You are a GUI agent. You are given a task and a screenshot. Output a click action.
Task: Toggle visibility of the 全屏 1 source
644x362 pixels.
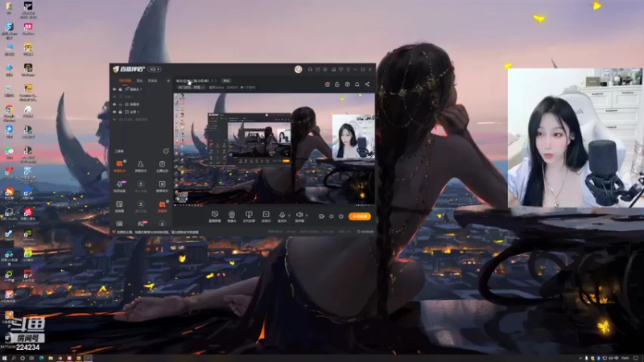tap(114, 112)
